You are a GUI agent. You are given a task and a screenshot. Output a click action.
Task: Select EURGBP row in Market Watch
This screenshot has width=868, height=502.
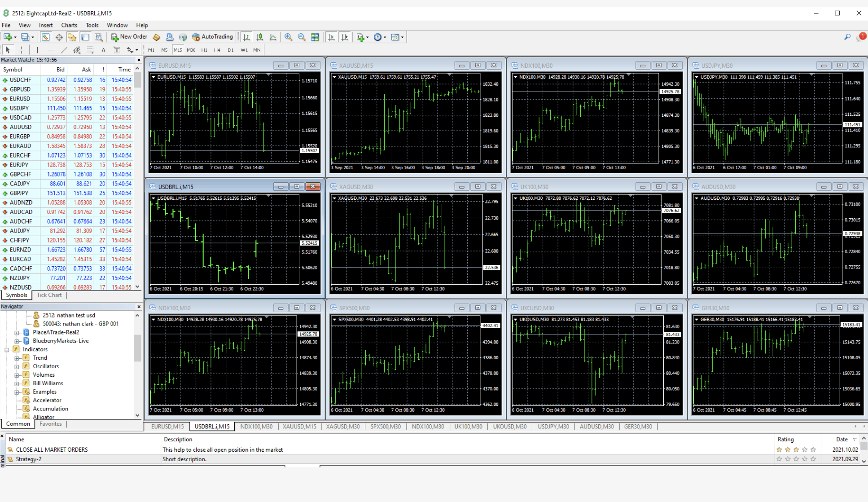click(20, 137)
